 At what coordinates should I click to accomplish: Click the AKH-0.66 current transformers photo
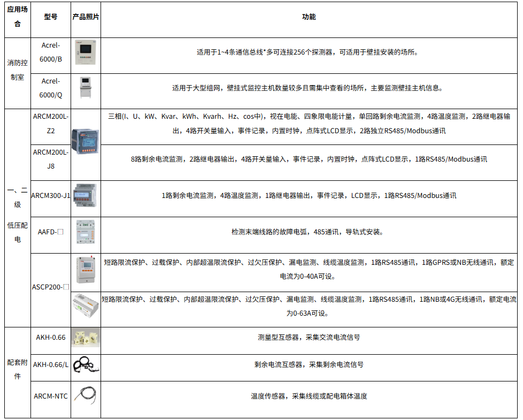(86, 337)
